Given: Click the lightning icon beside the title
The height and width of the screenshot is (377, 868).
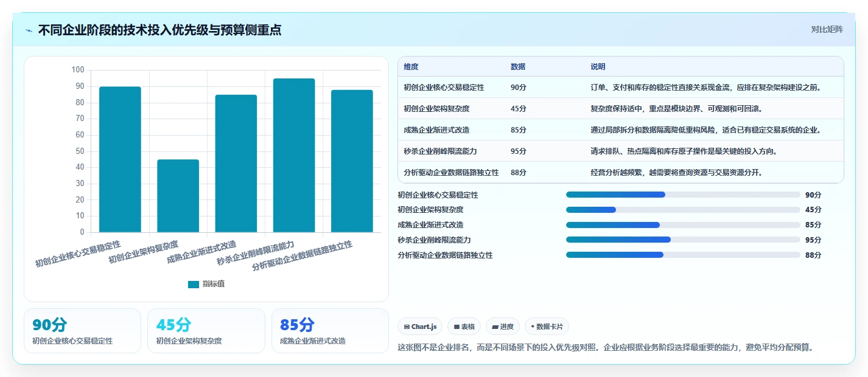Looking at the screenshot, I should click(29, 30).
